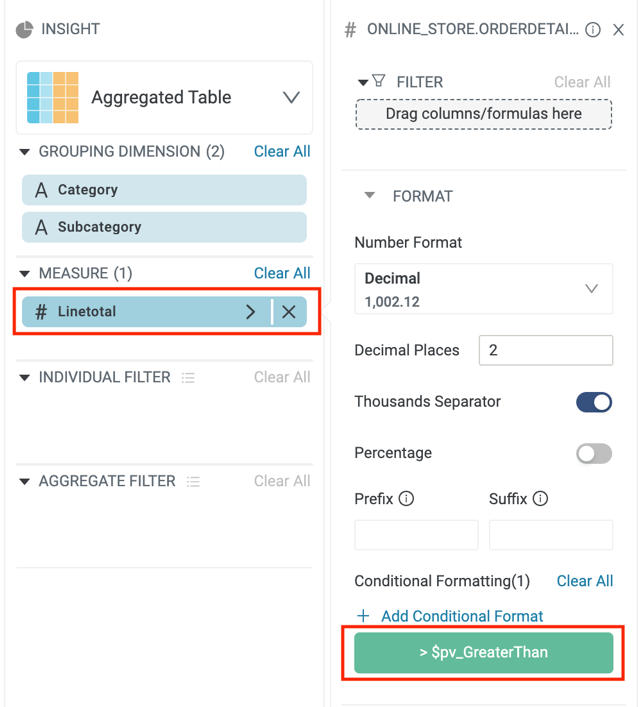Image resolution: width=638 pixels, height=707 pixels.
Task: Remove the Linetotal measure with X icon
Action: tap(289, 312)
